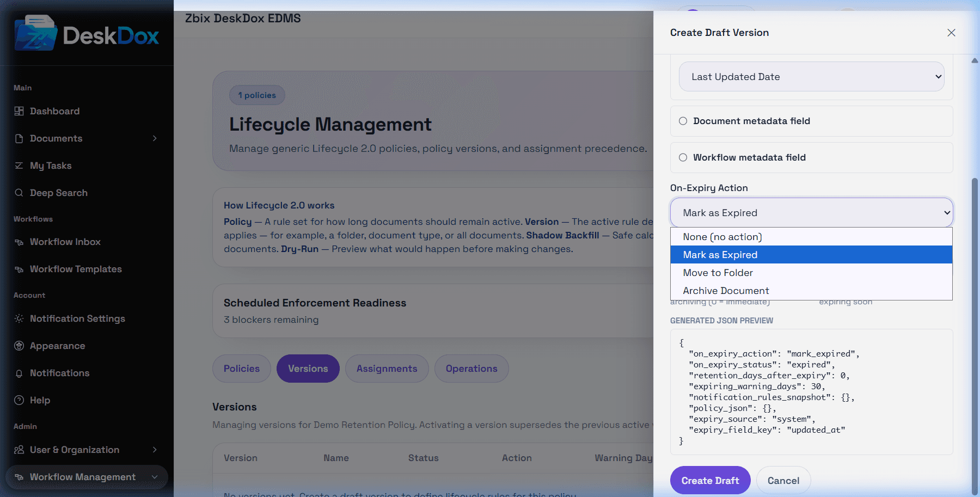Click the Cancel button
This screenshot has height=497, width=980.
[x=783, y=481]
